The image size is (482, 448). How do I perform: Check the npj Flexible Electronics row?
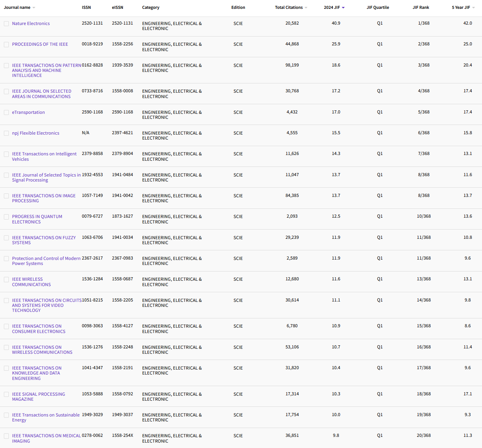coord(6,133)
